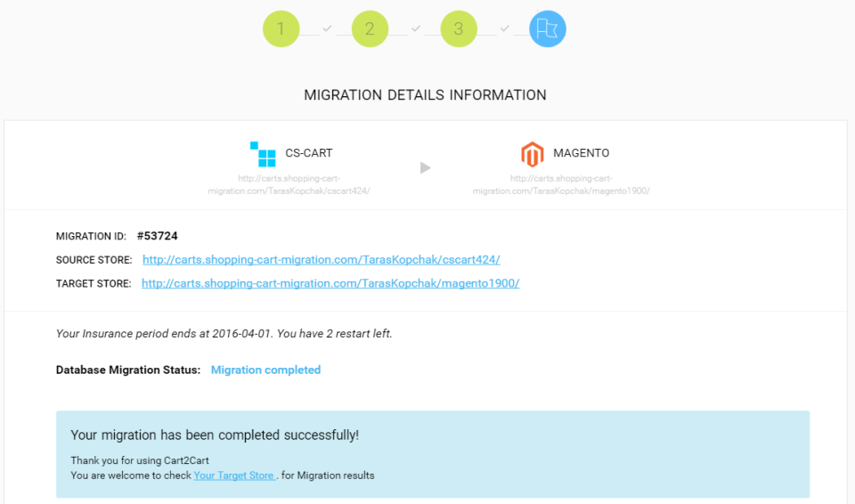The height and width of the screenshot is (504, 855).
Task: Click the Magento logo icon
Action: point(533,154)
